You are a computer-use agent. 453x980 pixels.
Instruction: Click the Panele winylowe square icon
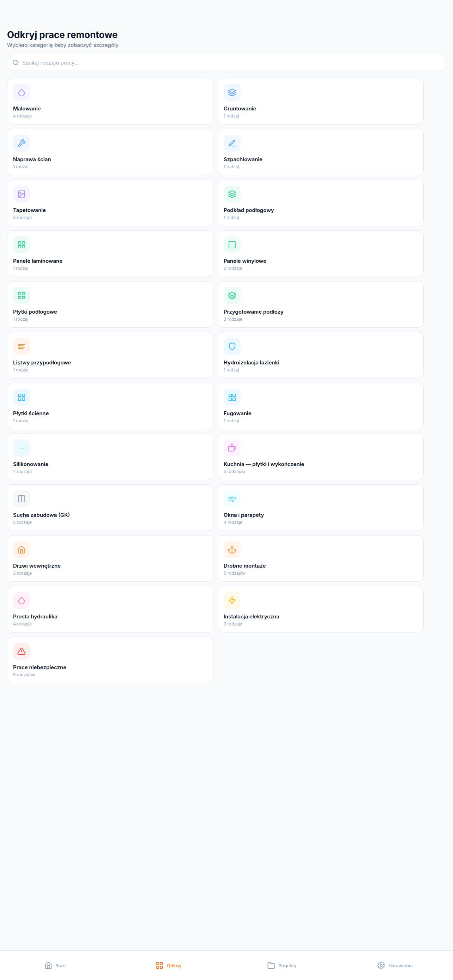click(232, 244)
